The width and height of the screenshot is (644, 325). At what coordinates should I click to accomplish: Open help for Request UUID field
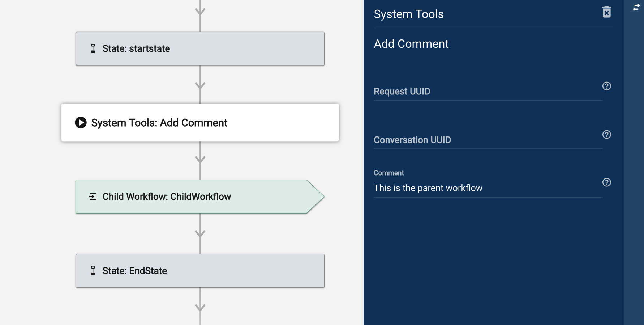pyautogui.click(x=607, y=86)
